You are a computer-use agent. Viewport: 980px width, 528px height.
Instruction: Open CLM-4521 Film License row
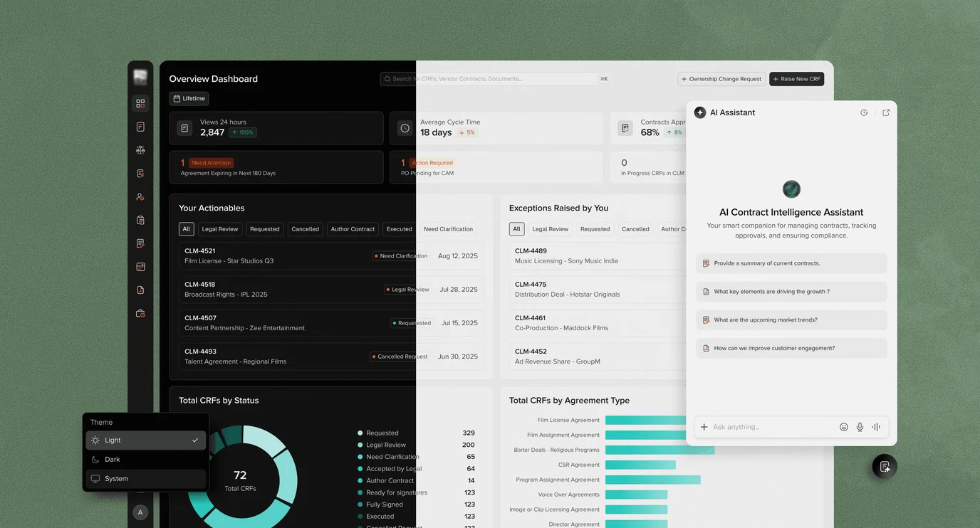[x=331, y=256]
